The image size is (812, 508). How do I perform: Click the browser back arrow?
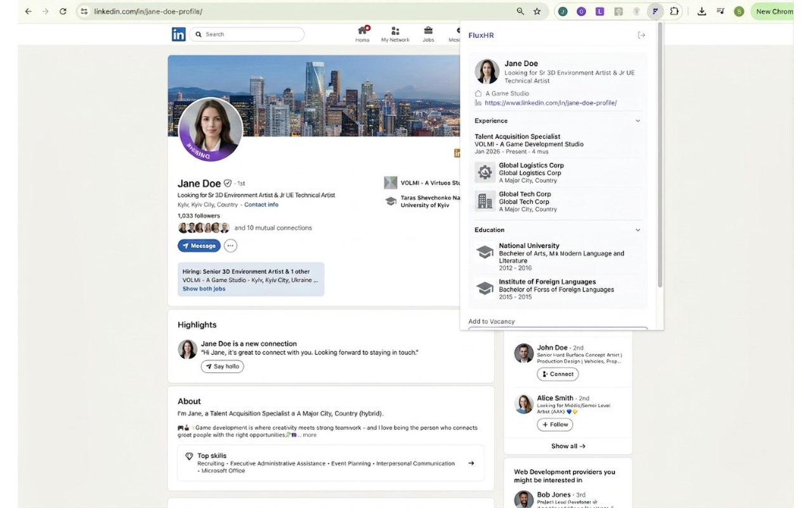tap(28, 11)
